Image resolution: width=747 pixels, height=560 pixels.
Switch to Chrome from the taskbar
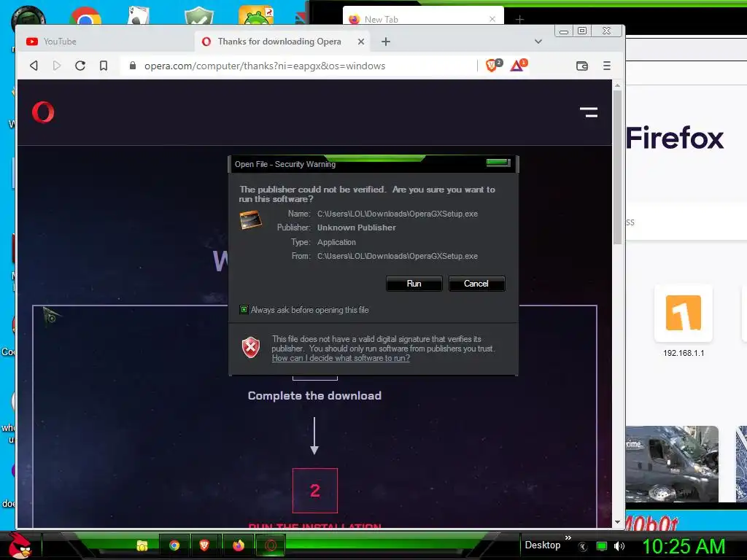174,545
